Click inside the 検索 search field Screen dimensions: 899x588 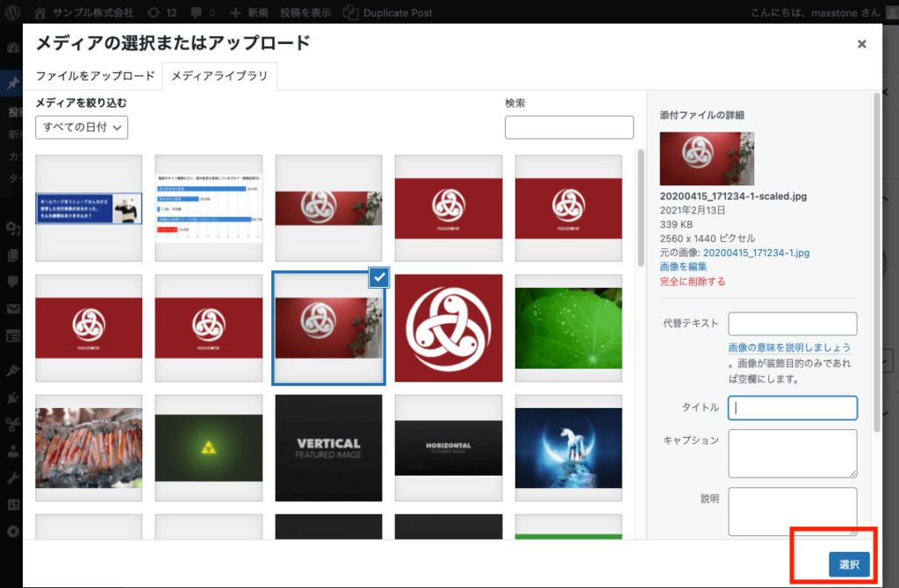pos(569,127)
